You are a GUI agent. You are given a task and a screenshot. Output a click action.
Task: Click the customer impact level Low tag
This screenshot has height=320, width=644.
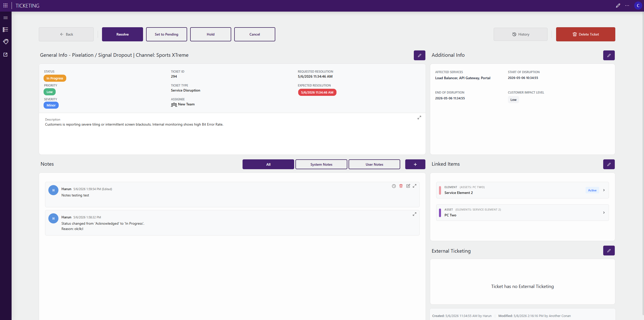[x=513, y=100]
